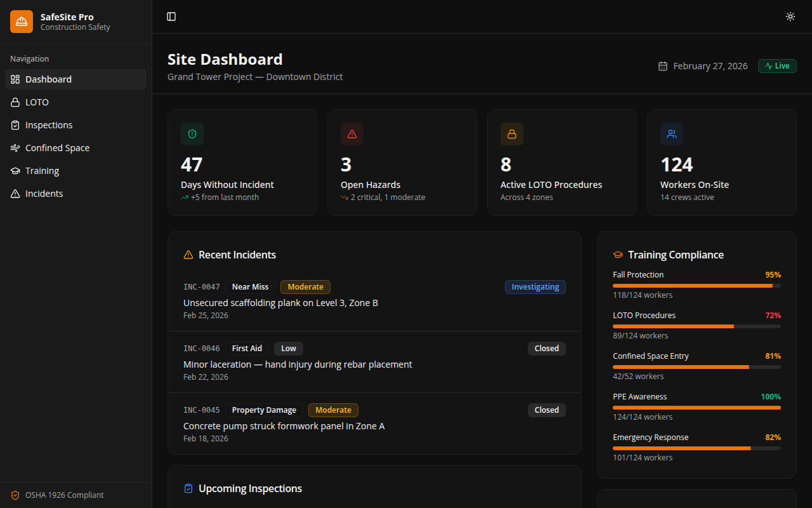
Task: Navigate to the Training page
Action: 42,170
